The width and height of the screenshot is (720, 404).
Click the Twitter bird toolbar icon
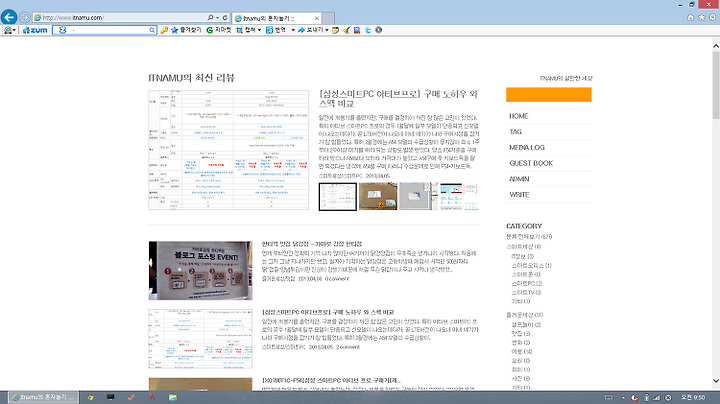point(368,30)
